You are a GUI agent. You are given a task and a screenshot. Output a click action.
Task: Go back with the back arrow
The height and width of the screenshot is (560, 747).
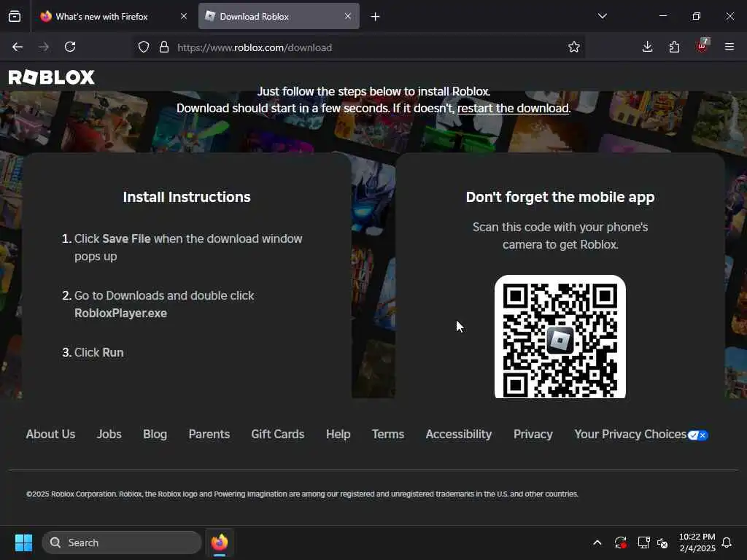18,47
